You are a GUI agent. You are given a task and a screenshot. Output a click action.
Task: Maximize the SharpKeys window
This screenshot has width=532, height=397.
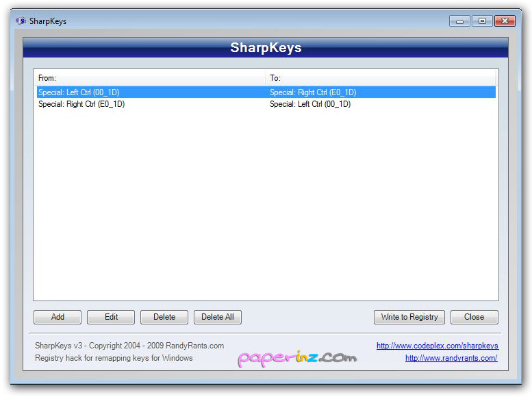tap(482, 21)
